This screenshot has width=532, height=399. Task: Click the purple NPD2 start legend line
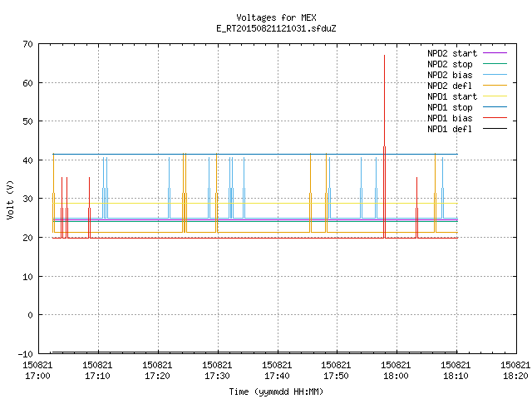pyautogui.click(x=495, y=53)
